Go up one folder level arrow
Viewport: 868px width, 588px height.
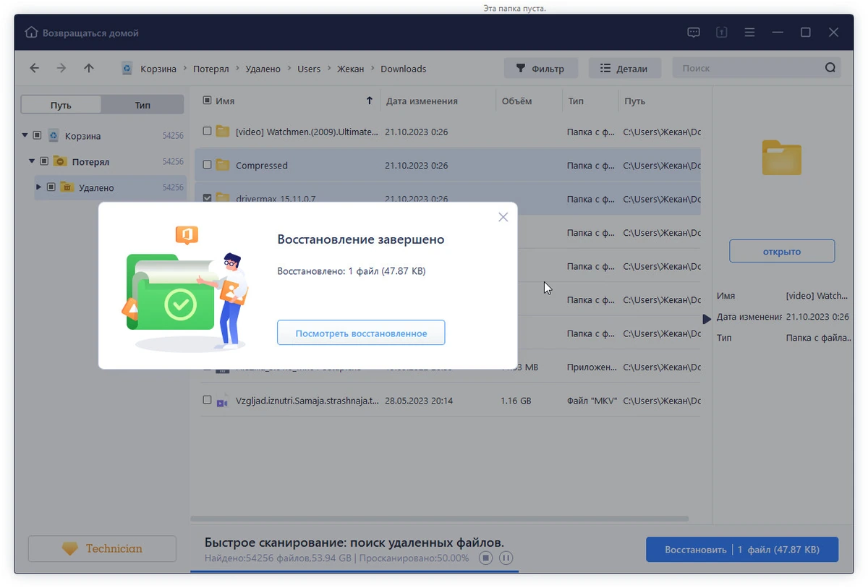[89, 68]
